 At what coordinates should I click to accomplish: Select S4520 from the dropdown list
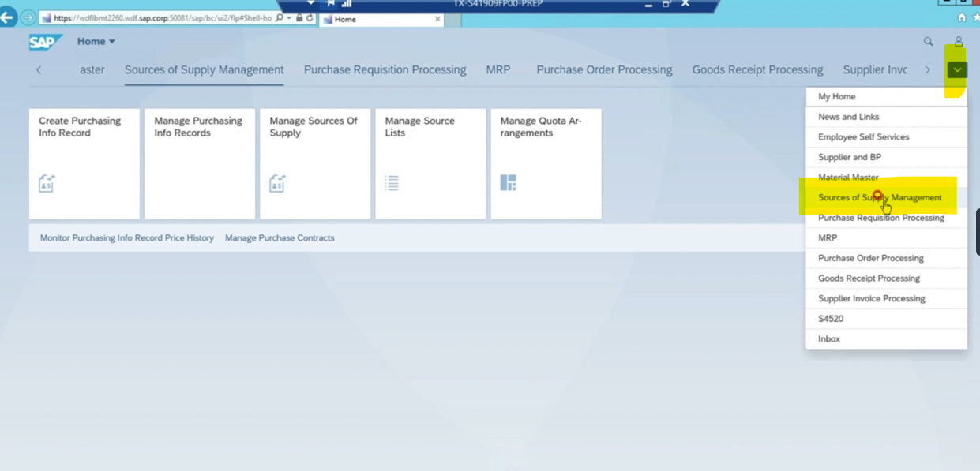pyautogui.click(x=886, y=319)
